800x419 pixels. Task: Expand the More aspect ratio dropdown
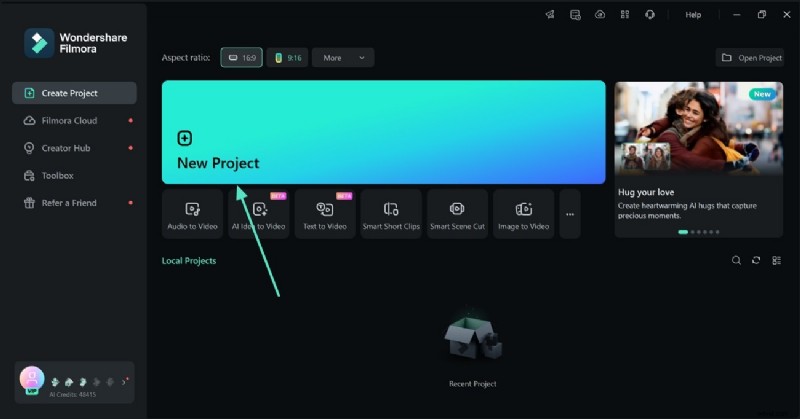click(343, 58)
